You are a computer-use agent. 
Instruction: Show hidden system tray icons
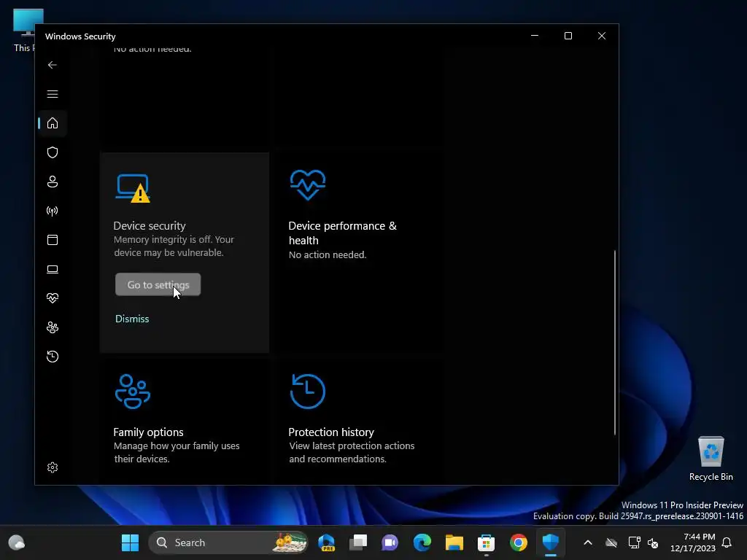pos(588,542)
